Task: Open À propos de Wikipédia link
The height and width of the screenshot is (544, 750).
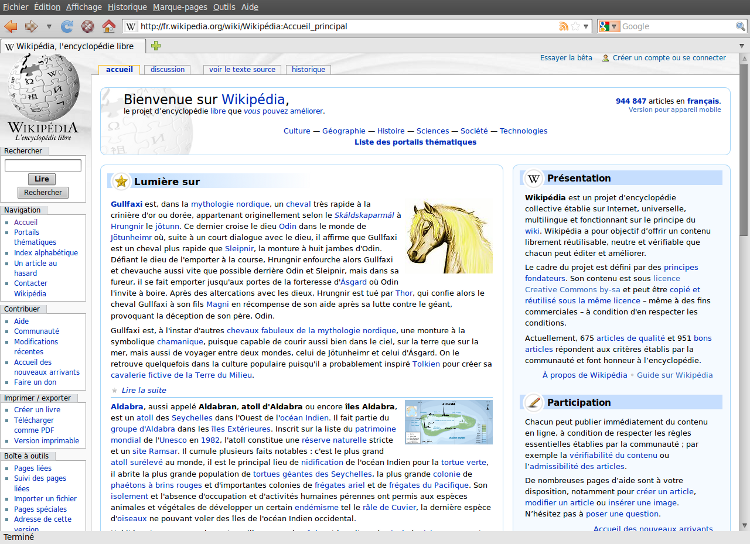Action: pyautogui.click(x=585, y=375)
